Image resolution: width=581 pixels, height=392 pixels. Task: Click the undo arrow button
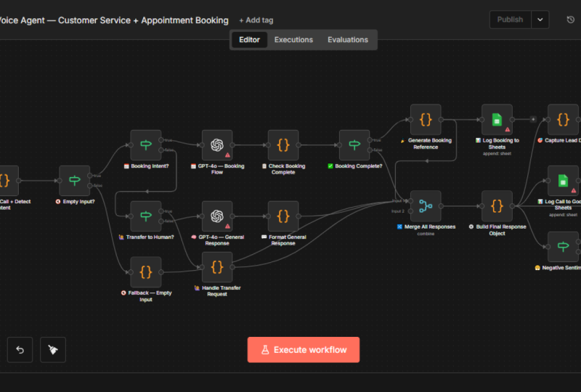pos(20,350)
